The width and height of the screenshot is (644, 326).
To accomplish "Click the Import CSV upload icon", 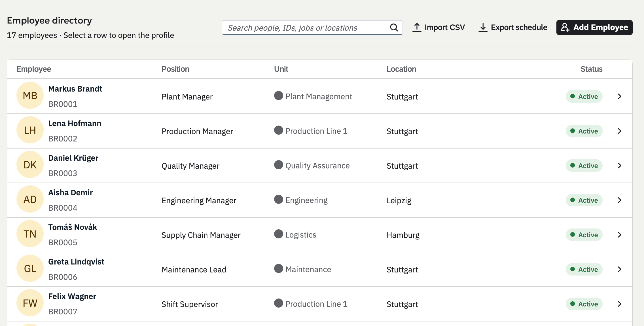I will [x=417, y=27].
